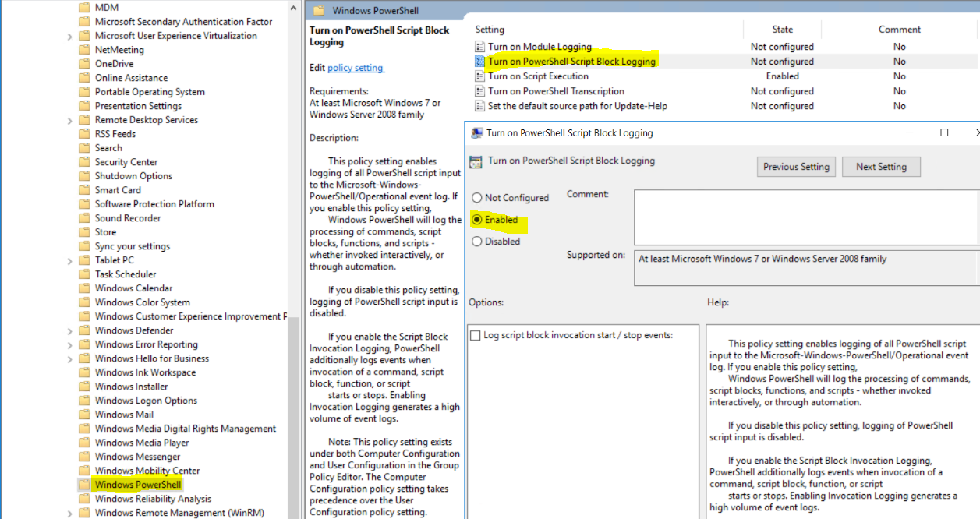Screen dimensions: 980x519
Task: Click the Task Scheduler folder icon
Action: pos(84,274)
